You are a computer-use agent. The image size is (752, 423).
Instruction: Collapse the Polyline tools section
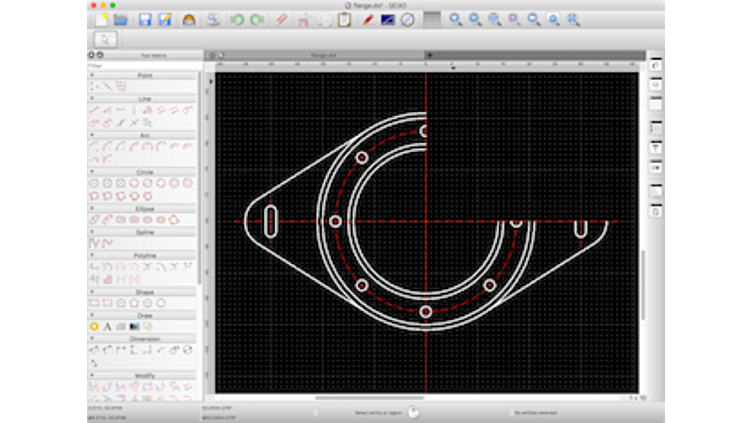coord(145,255)
